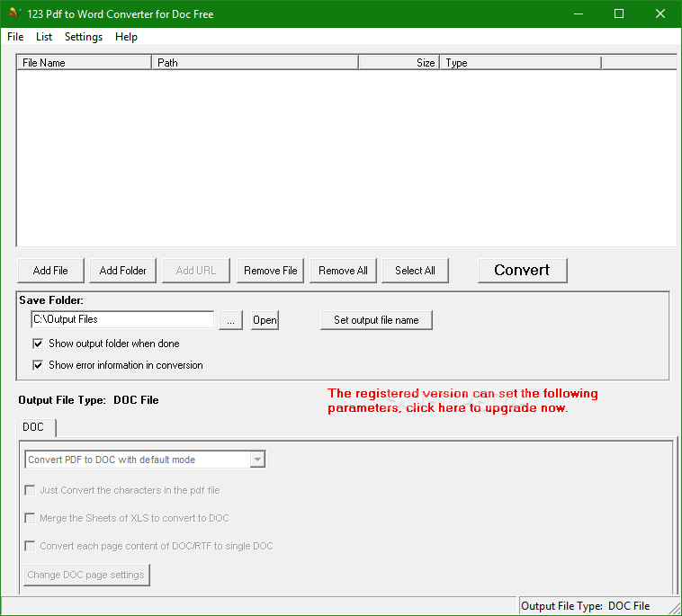Click Change DOC page settings button
Image resolution: width=682 pixels, height=616 pixels.
point(86,575)
